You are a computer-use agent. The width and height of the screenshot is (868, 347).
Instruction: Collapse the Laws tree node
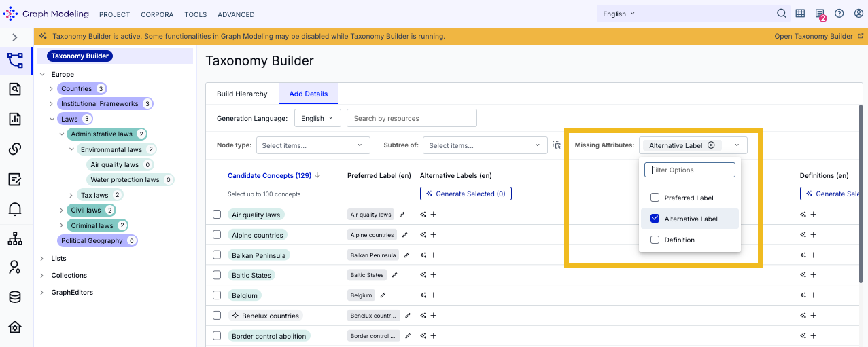point(52,119)
